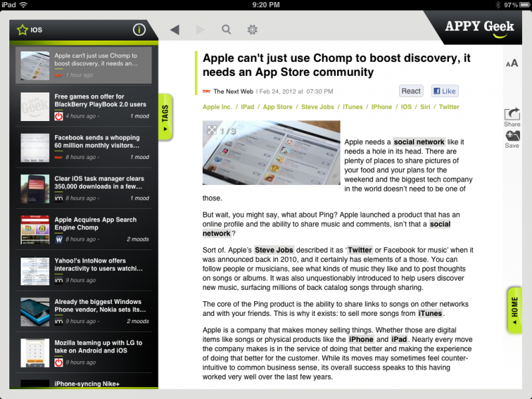
Task: Select the Chomp discovery article in sidebar
Action: coord(84,65)
